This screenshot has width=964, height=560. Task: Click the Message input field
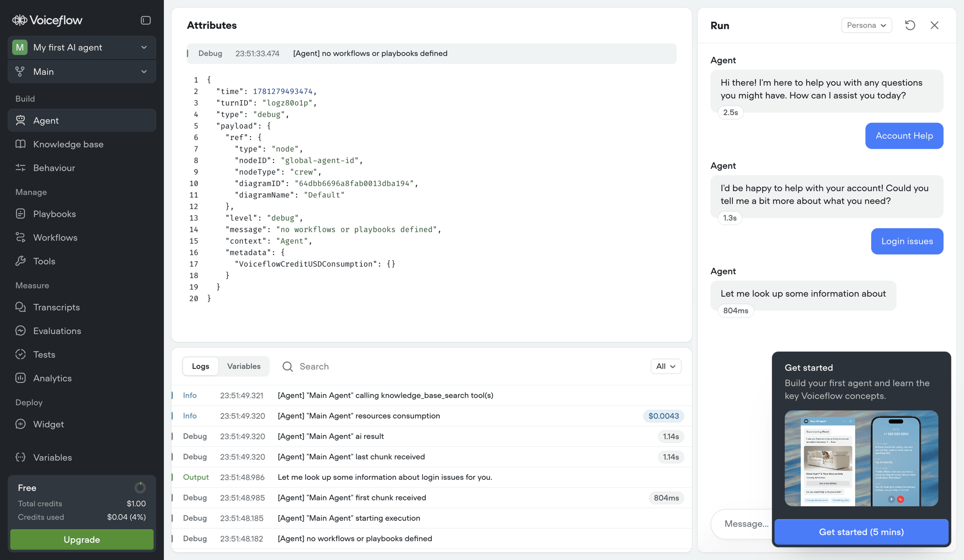(742, 523)
